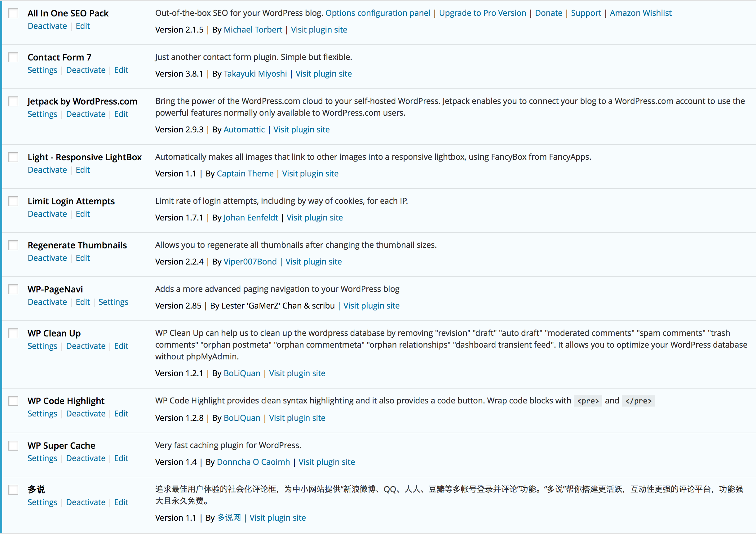The height and width of the screenshot is (534, 756).
Task: Deactivate Contact Form 7
Action: 86,70
